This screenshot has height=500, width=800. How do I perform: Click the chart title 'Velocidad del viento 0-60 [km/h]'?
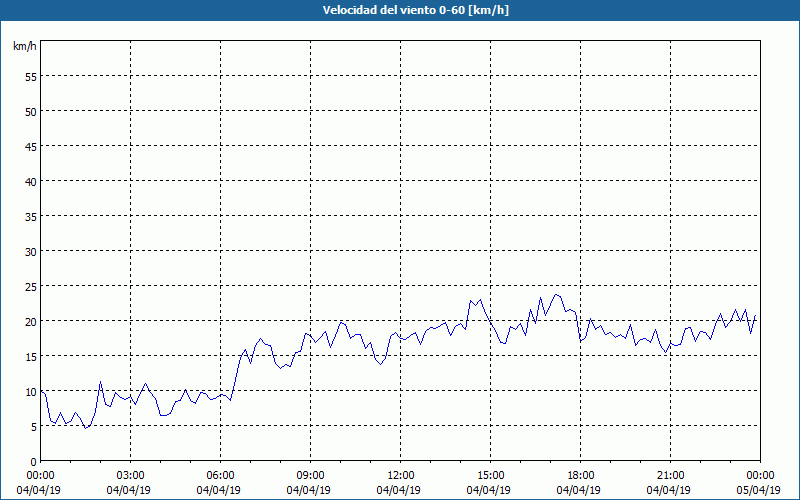pyautogui.click(x=416, y=10)
